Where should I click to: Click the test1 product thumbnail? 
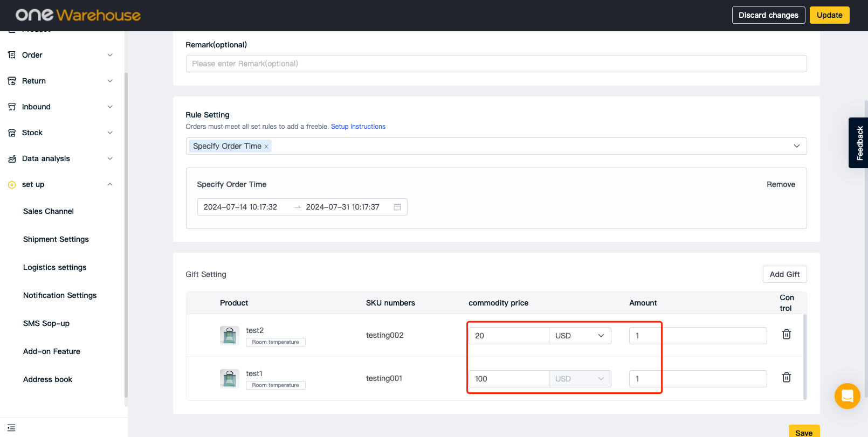click(230, 378)
